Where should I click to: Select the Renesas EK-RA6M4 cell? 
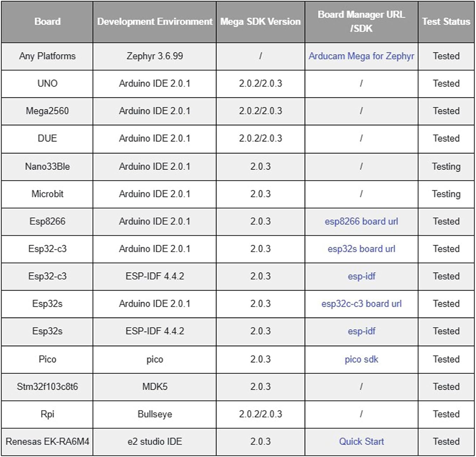point(47,441)
